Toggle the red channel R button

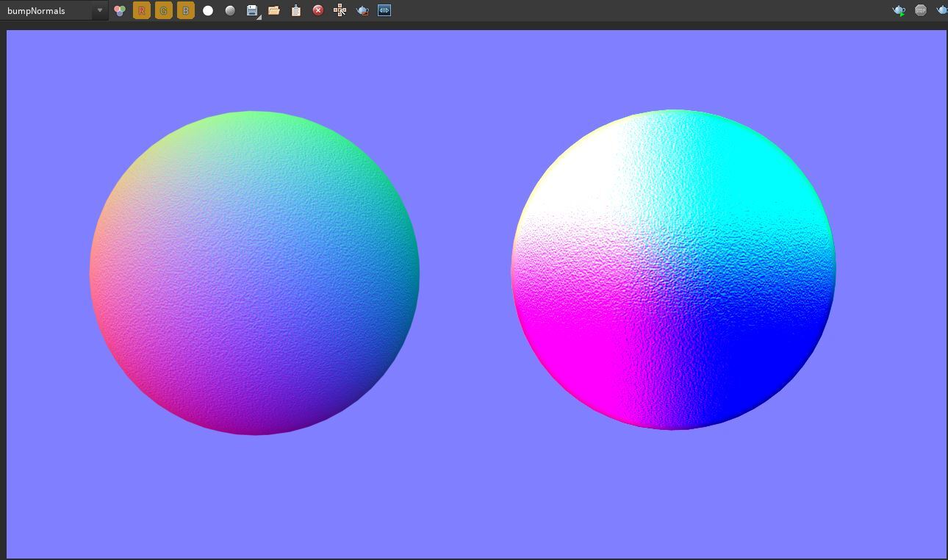[142, 10]
